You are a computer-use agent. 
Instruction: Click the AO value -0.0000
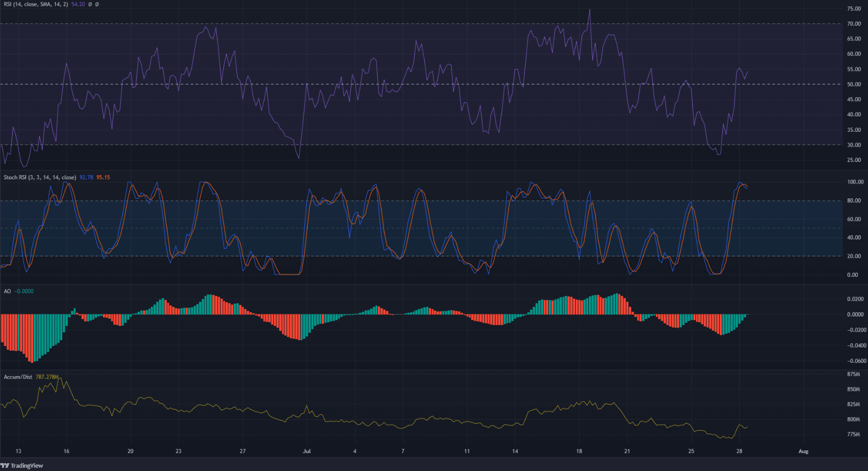tap(24, 291)
